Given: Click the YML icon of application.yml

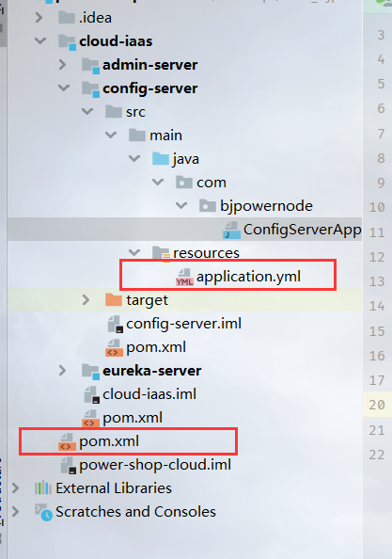Looking at the screenshot, I should pos(184,278).
